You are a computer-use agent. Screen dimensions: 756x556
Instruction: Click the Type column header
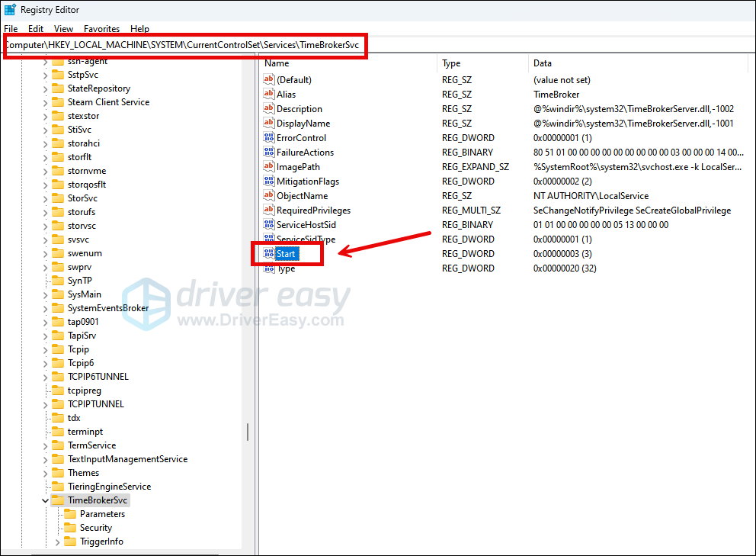tap(451, 63)
